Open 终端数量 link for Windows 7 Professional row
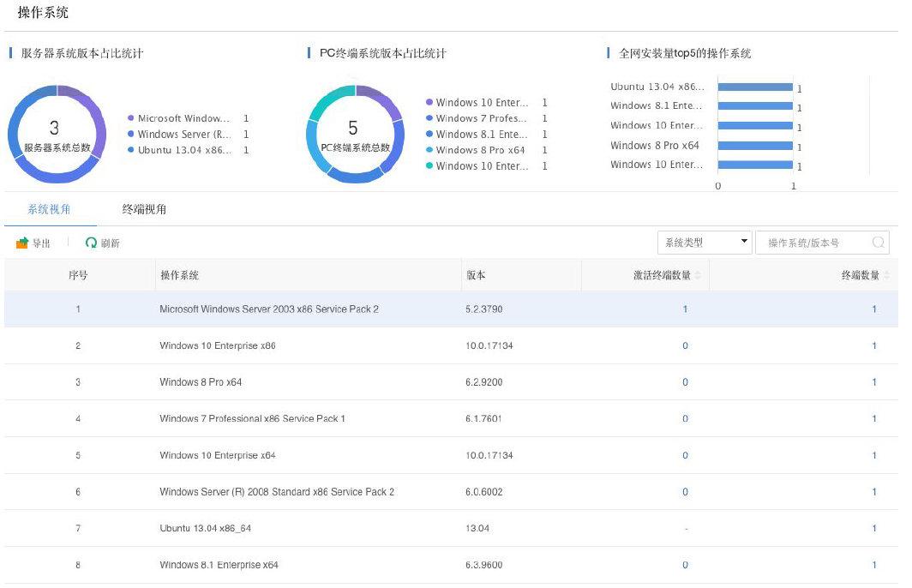Screen dimensions: 912x588 [874, 419]
